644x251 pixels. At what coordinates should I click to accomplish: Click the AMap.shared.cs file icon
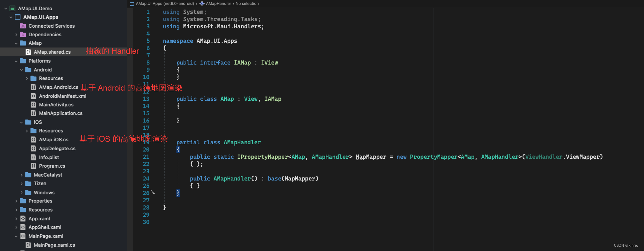(x=28, y=52)
